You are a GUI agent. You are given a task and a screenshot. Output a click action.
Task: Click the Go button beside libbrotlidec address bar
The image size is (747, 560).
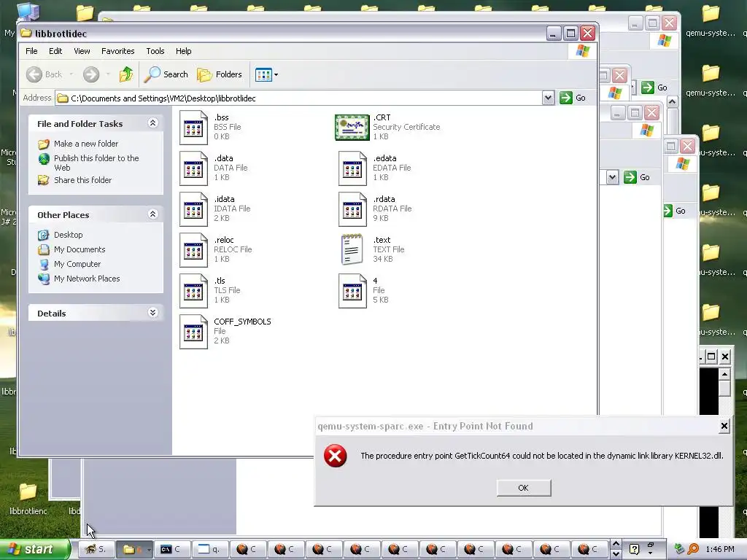click(573, 98)
